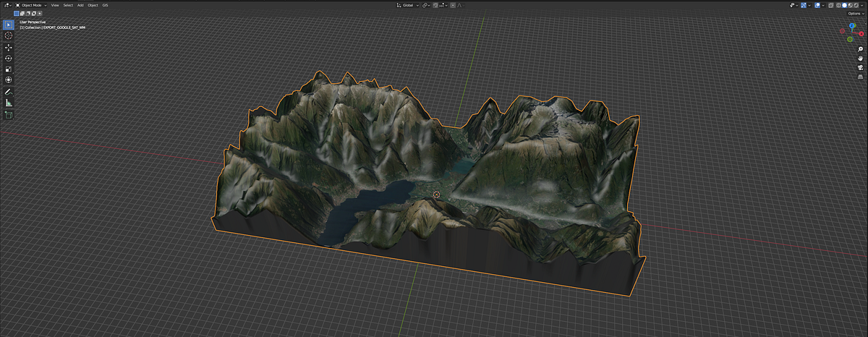Activate the Move tool
The image size is (868, 337).
tap(9, 47)
